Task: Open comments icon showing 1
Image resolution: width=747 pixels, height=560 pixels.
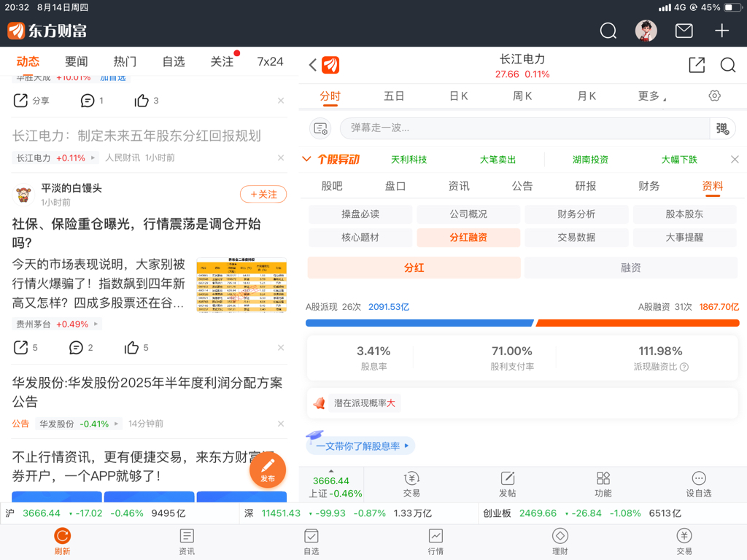Action: pyautogui.click(x=92, y=101)
